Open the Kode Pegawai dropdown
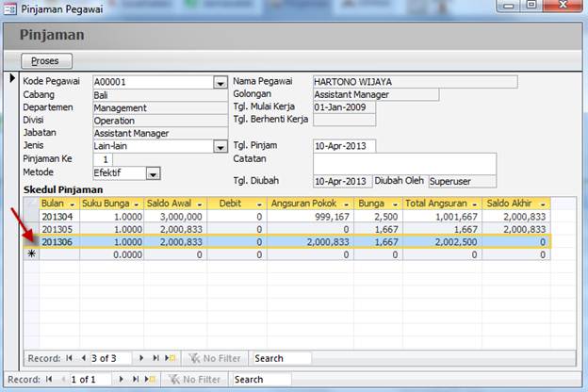Image resolution: width=588 pixels, height=392 pixels. click(220, 83)
